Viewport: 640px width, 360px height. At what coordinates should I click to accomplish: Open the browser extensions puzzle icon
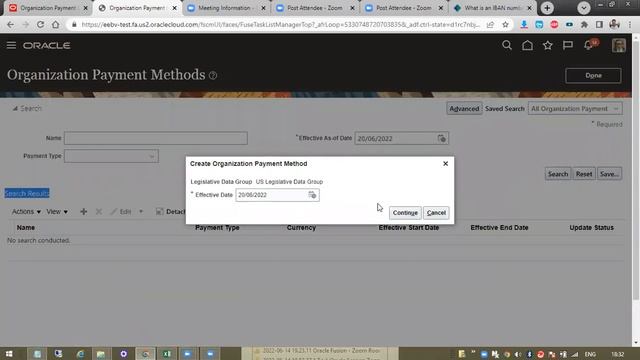(584, 24)
